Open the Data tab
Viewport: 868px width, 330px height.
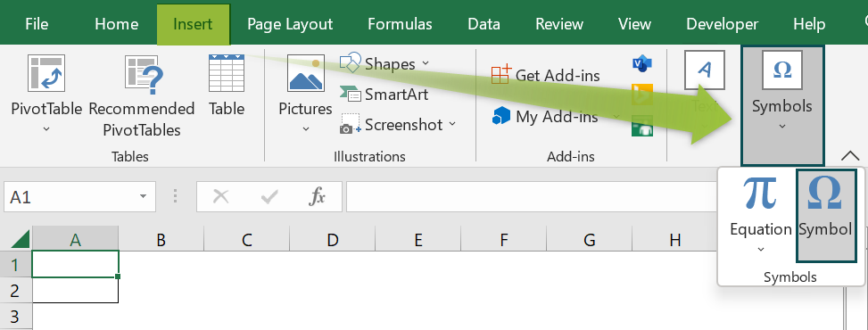coord(484,24)
